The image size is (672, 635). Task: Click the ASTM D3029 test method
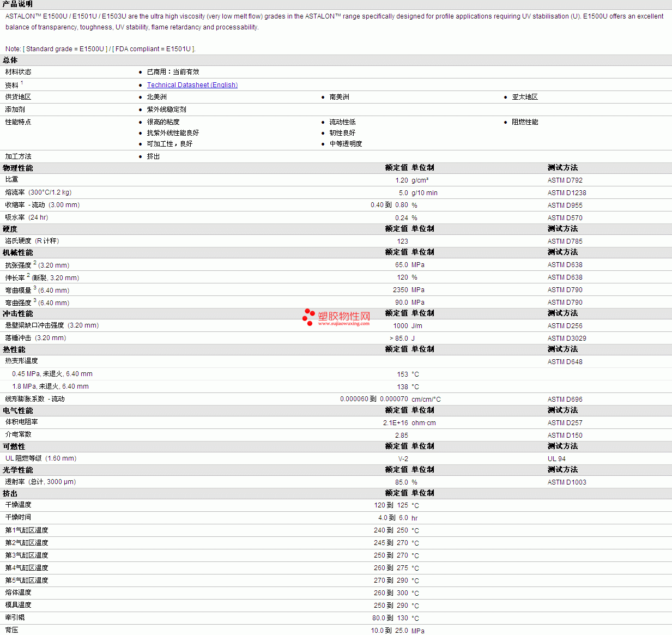(x=567, y=338)
